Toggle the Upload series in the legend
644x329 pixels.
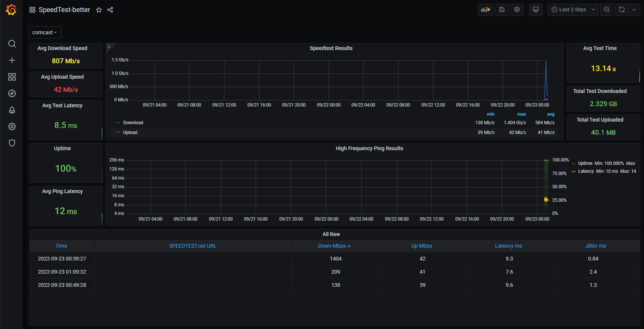[x=130, y=133]
